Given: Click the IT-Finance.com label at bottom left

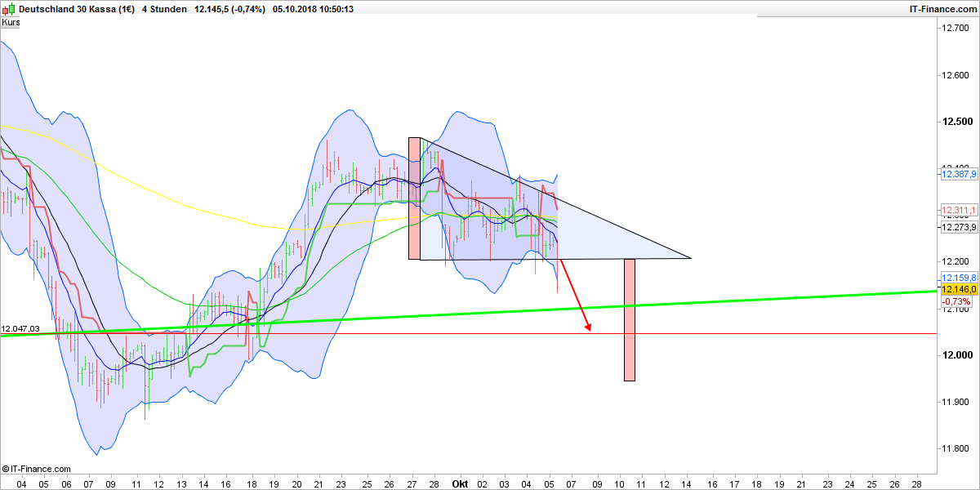Looking at the screenshot, I should pos(35,469).
